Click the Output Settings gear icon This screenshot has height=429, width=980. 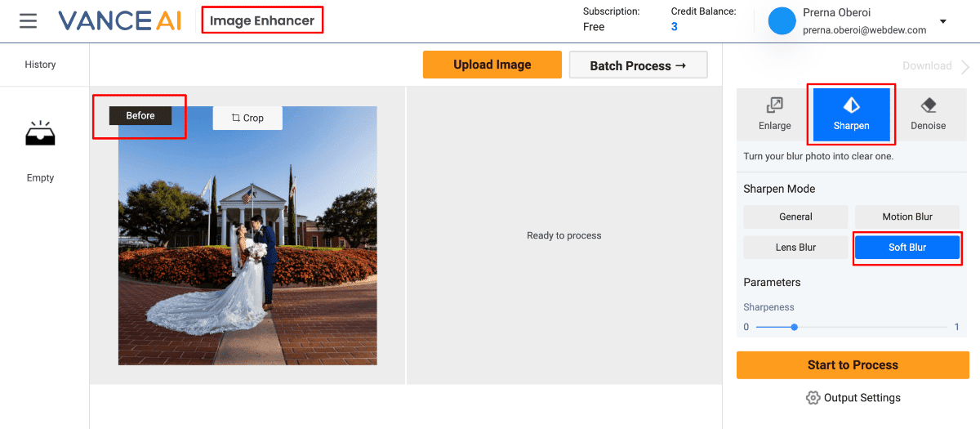pos(813,398)
